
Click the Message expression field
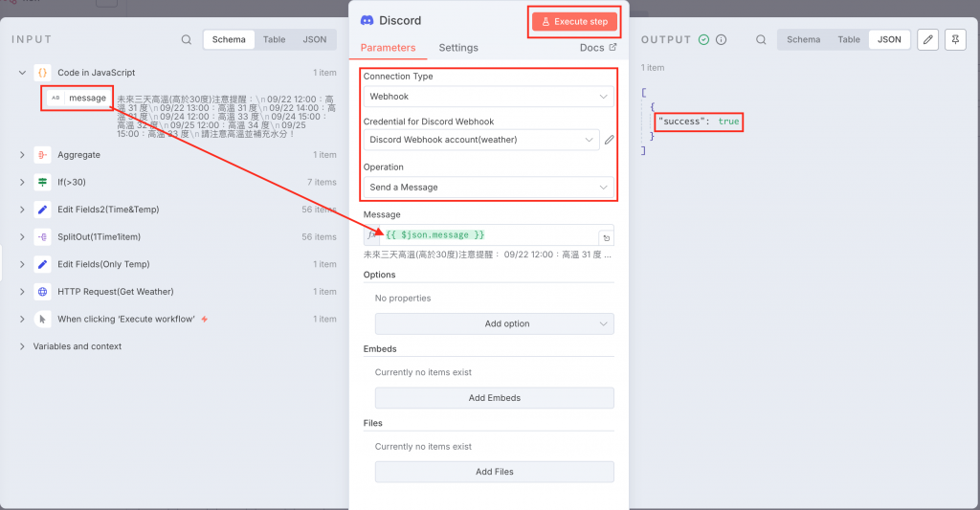pos(488,235)
